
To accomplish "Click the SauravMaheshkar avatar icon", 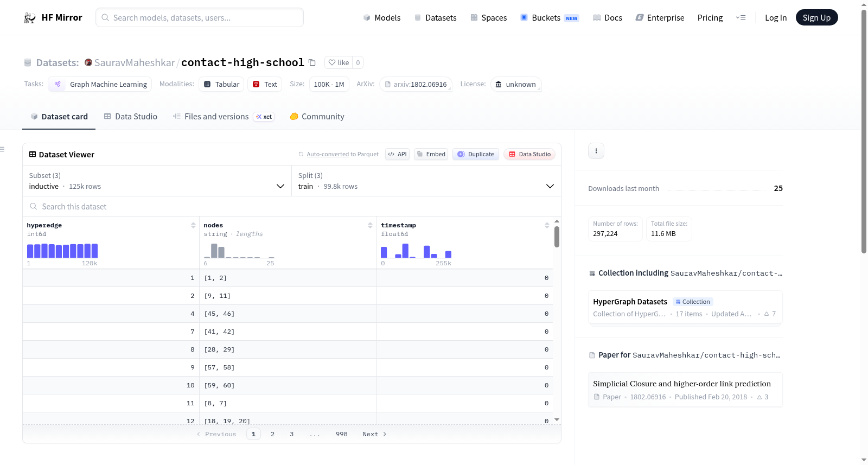I will coord(88,62).
